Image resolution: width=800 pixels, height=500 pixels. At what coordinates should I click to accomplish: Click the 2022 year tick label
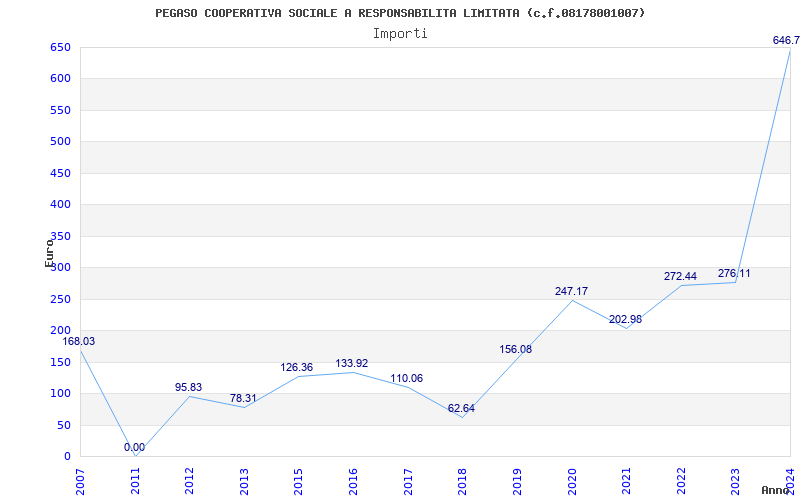pyautogui.click(x=681, y=482)
